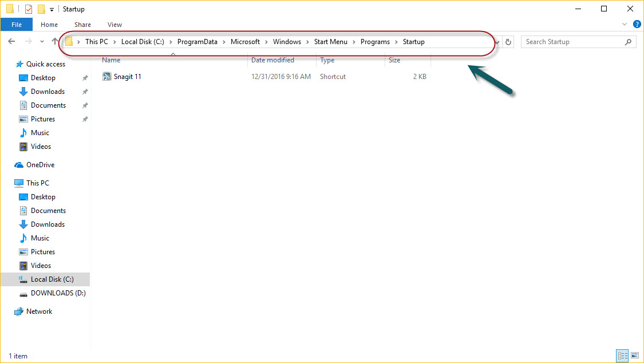The image size is (644, 363).
Task: Open the File menu
Action: click(x=17, y=25)
